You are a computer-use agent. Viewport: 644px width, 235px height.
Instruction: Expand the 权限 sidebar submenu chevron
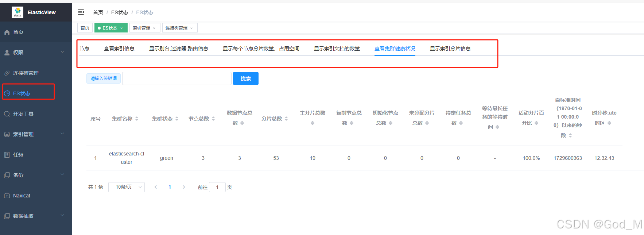[x=62, y=52]
